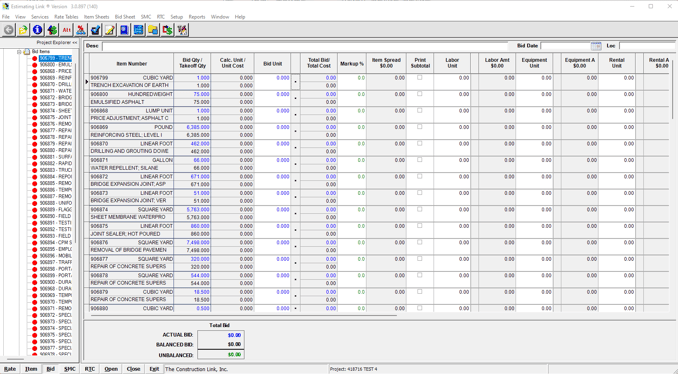The width and height of the screenshot is (678, 374).
Task: Click the red dot beside tree item 906870
Action: click(x=35, y=84)
